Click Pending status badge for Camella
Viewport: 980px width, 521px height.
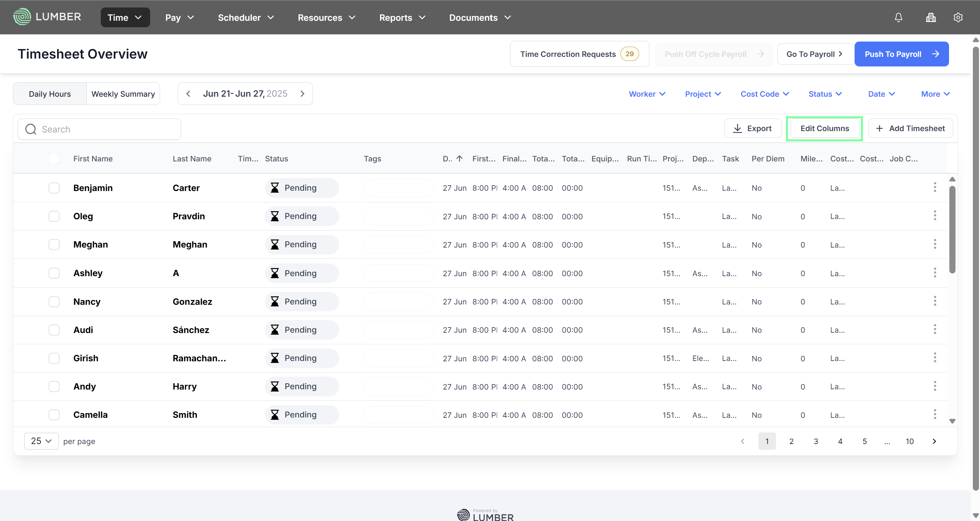pyautogui.click(x=302, y=414)
